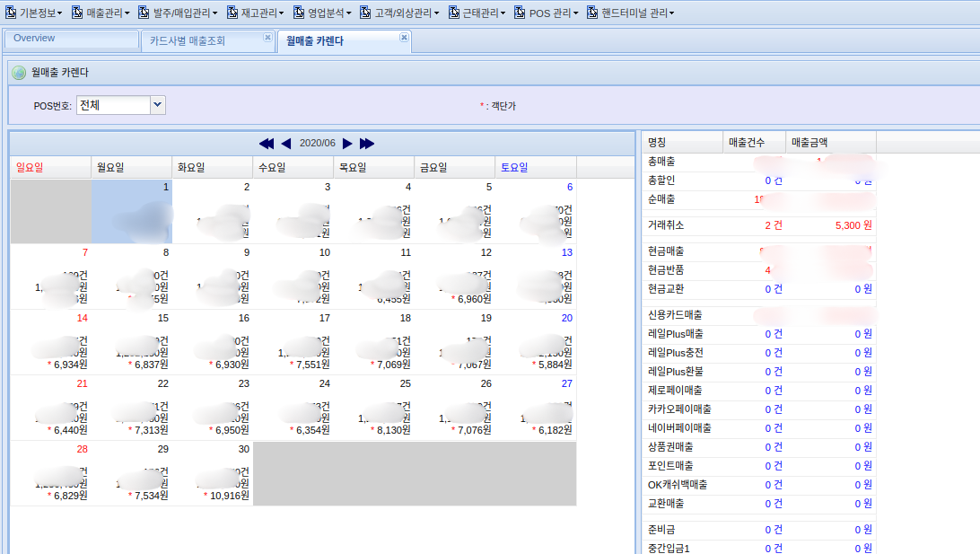Select calendar day 25
The image size is (980, 554).
tap(373, 409)
